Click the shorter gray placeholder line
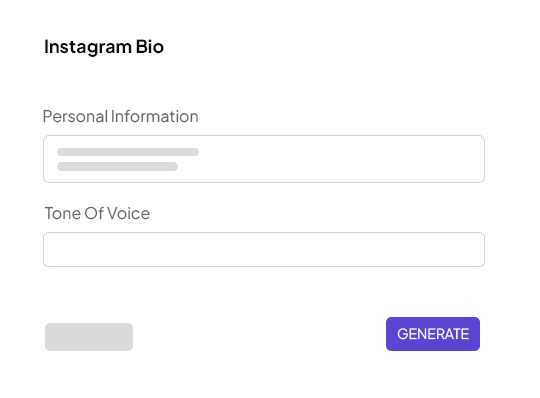Image resolution: width=540 pixels, height=398 pixels. 117,166
